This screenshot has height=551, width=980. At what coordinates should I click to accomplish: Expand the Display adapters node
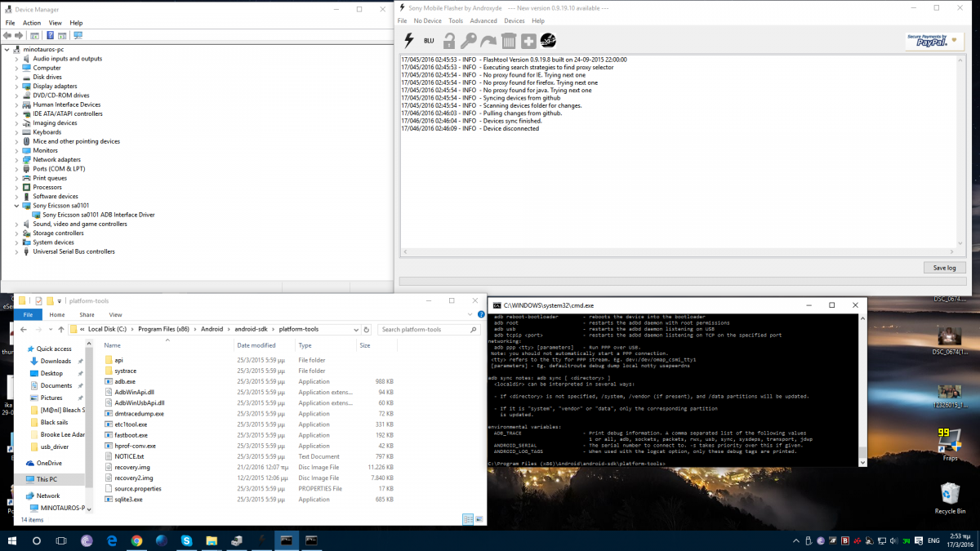coord(17,86)
